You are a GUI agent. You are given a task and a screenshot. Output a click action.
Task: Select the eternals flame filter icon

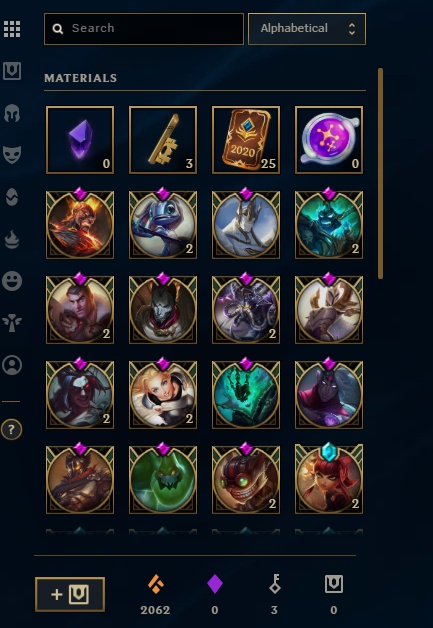12,240
